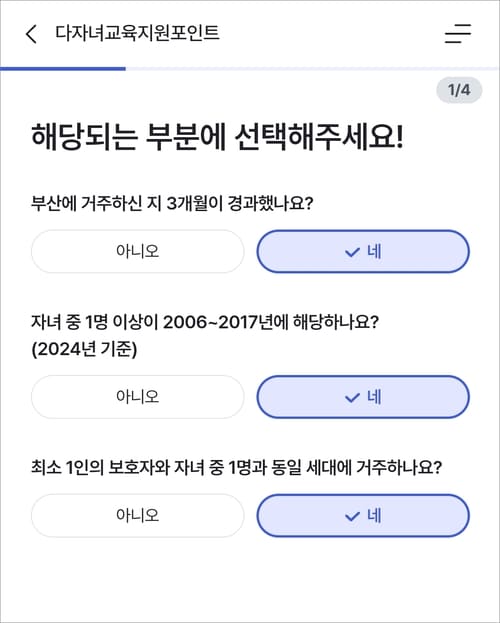Click the checkmark icon in residency 네 button
500x623 pixels.
coord(352,252)
